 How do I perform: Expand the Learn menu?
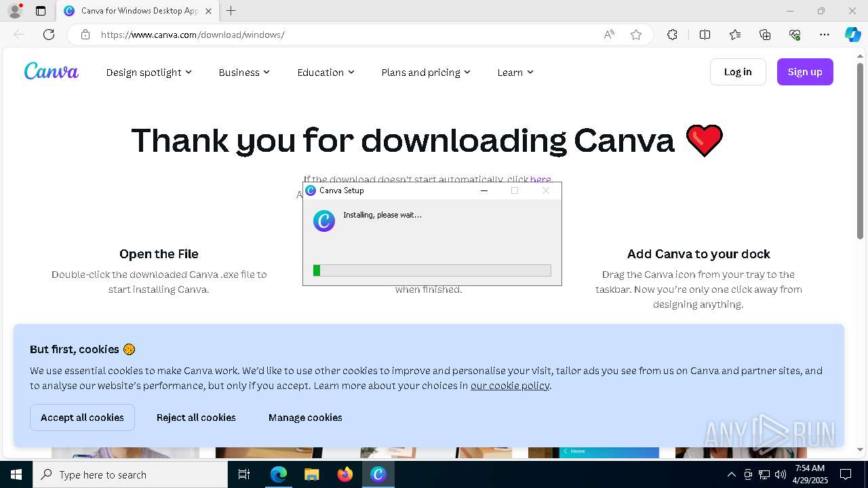pyautogui.click(x=515, y=73)
